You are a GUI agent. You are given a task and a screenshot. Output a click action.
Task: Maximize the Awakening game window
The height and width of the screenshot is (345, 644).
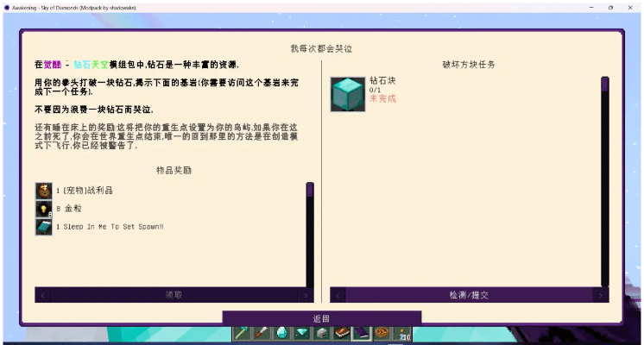click(610, 8)
